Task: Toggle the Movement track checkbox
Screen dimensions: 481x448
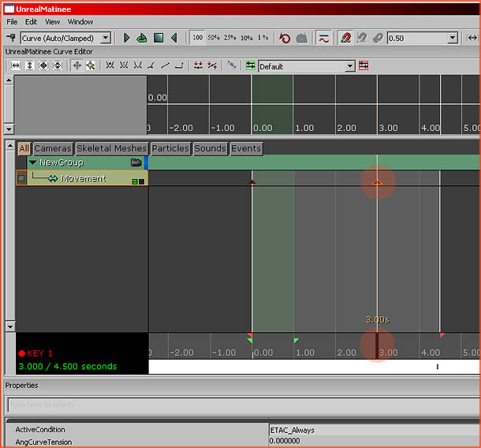Action: pos(21,179)
